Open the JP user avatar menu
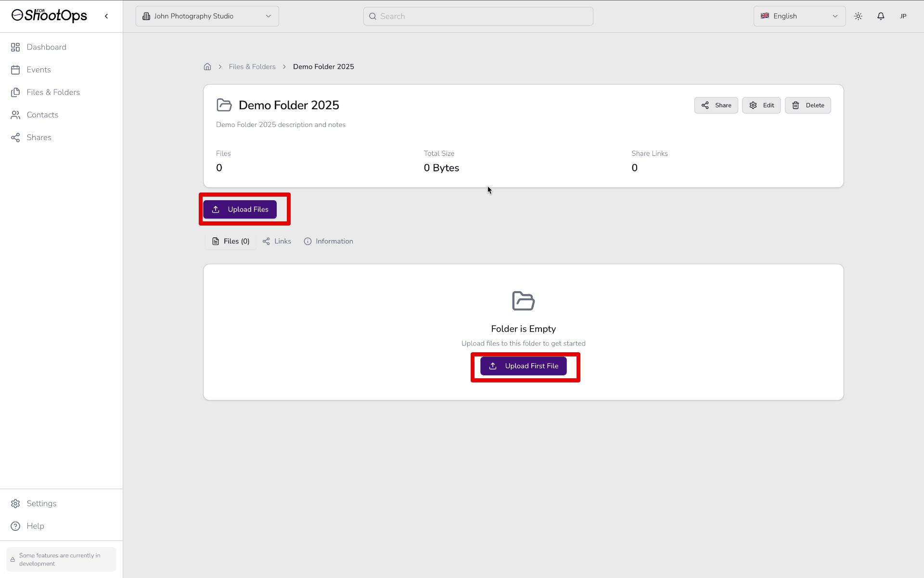 (x=903, y=16)
